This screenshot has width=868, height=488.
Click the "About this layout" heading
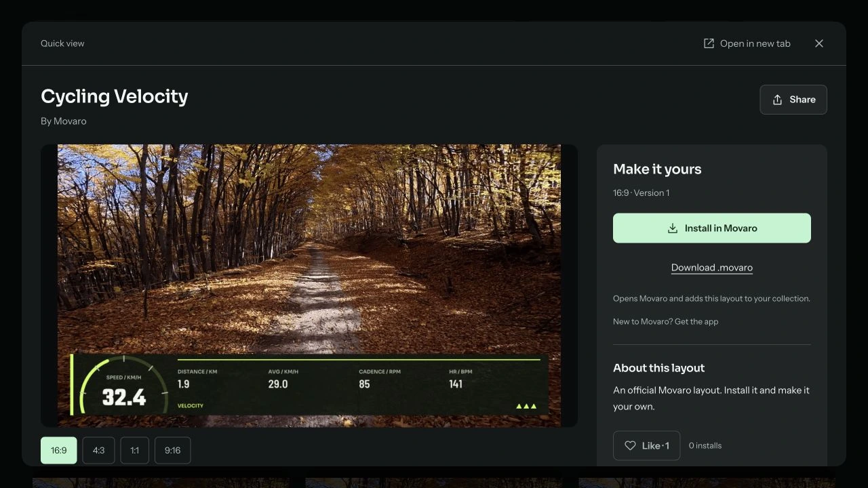point(658,368)
